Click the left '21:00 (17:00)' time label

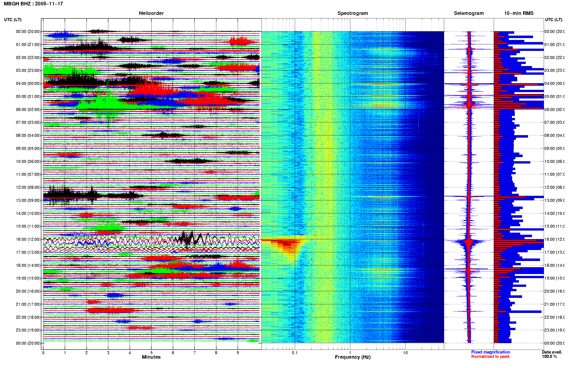point(28,304)
